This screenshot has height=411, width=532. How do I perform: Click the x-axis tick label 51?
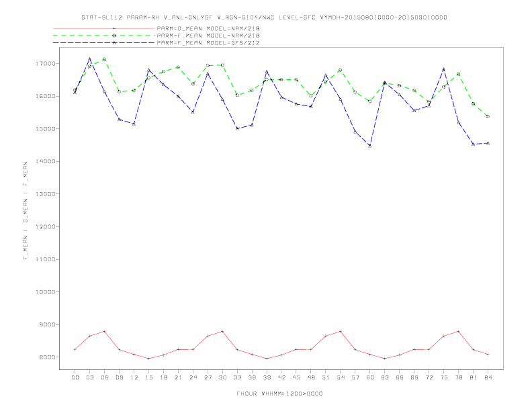point(326,377)
